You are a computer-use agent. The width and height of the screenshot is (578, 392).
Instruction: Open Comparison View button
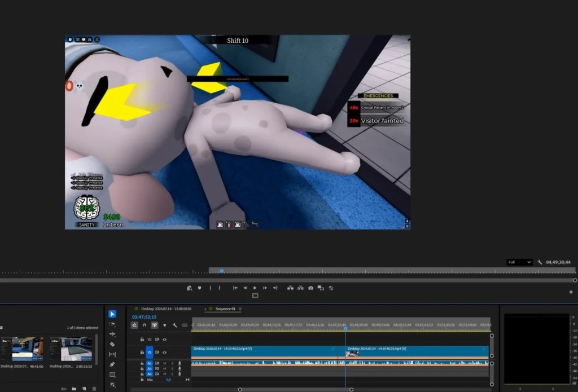(321, 288)
